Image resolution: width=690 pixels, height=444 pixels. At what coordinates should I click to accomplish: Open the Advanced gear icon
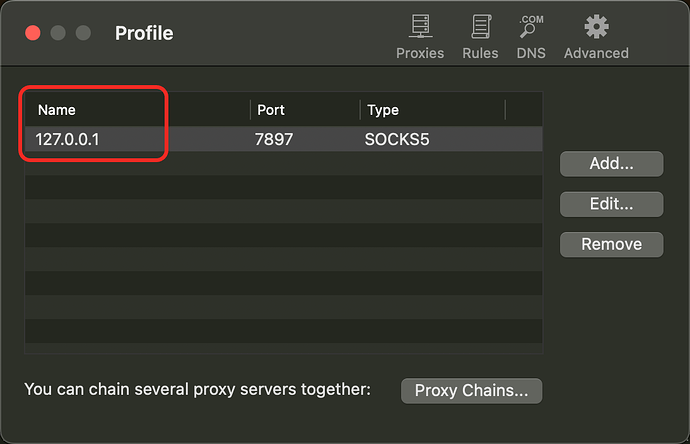click(596, 37)
